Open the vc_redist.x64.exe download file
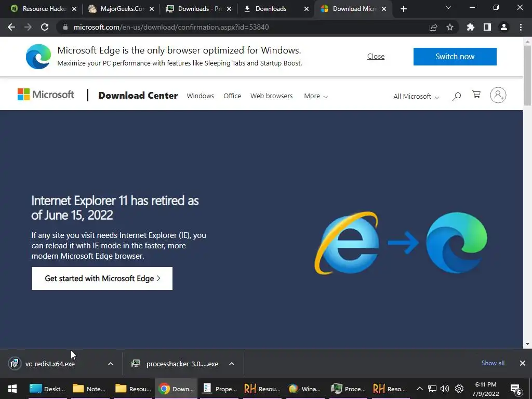This screenshot has width=532, height=399. [x=50, y=364]
